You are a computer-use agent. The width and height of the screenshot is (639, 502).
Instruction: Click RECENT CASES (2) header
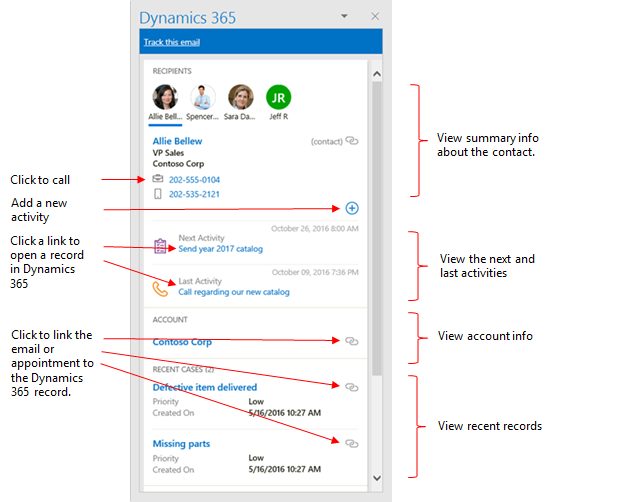[x=183, y=369]
